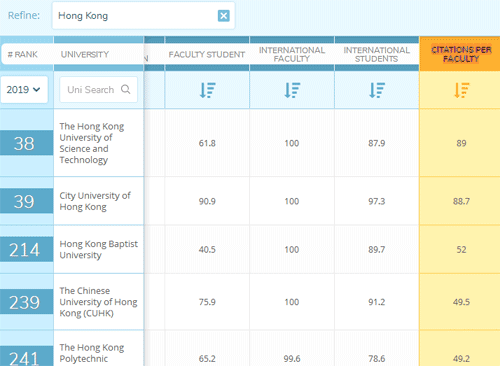Open the 2019 year dropdown
500x366 pixels.
(x=24, y=89)
